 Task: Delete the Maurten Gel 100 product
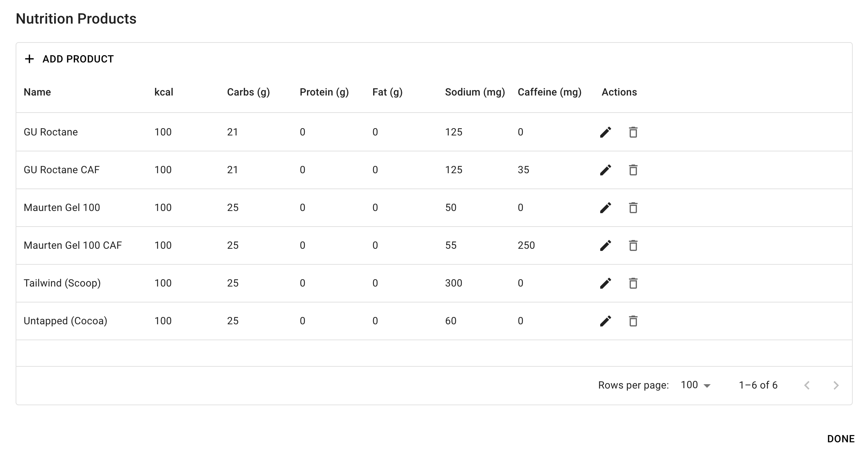point(633,207)
